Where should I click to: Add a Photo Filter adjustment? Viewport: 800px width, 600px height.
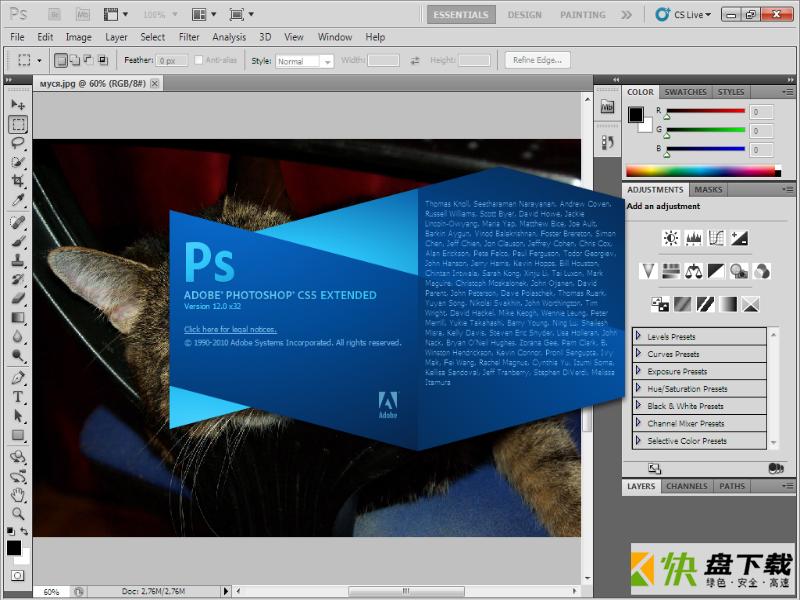coord(738,271)
